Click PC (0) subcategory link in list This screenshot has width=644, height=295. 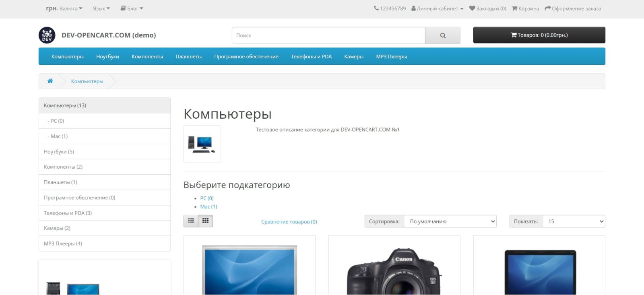(207, 198)
